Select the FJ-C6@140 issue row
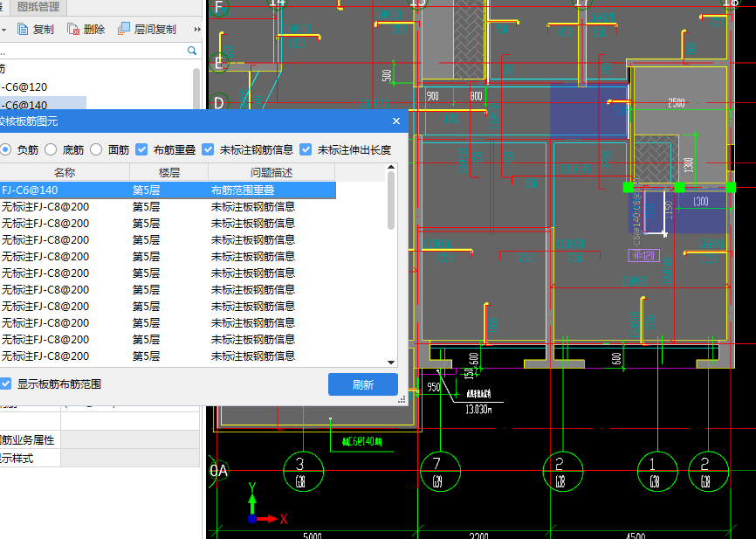Viewport: 756px width, 539px height. (168, 190)
